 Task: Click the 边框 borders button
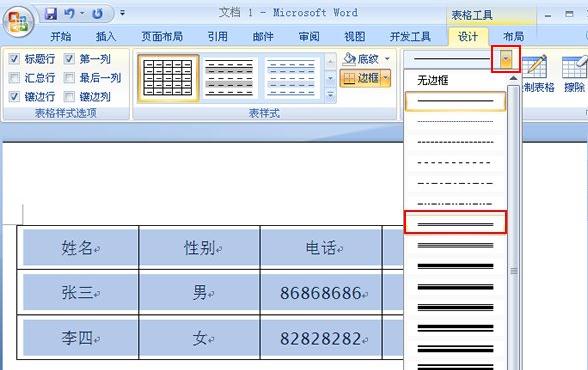click(360, 78)
